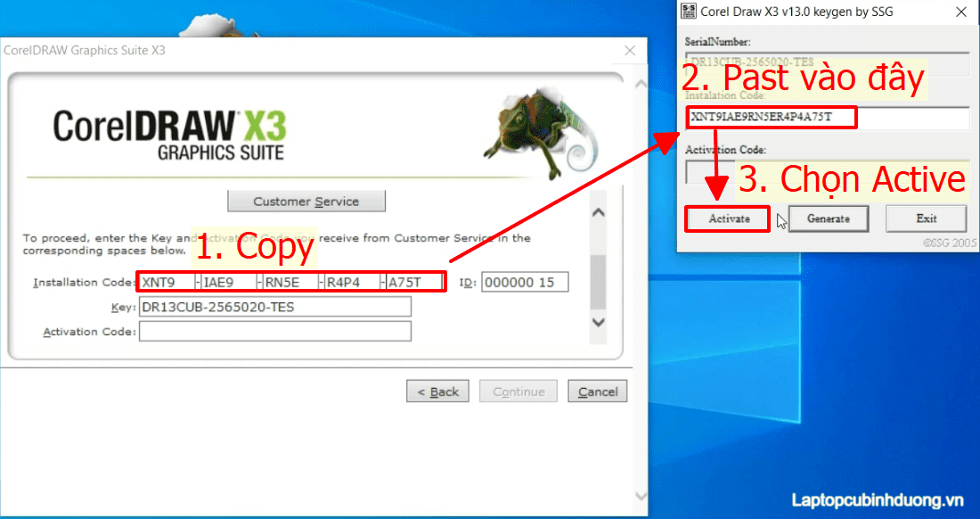Viewport: 980px width, 519px height.
Task: Click the Back button in CorelDRAW setup
Action: [437, 391]
